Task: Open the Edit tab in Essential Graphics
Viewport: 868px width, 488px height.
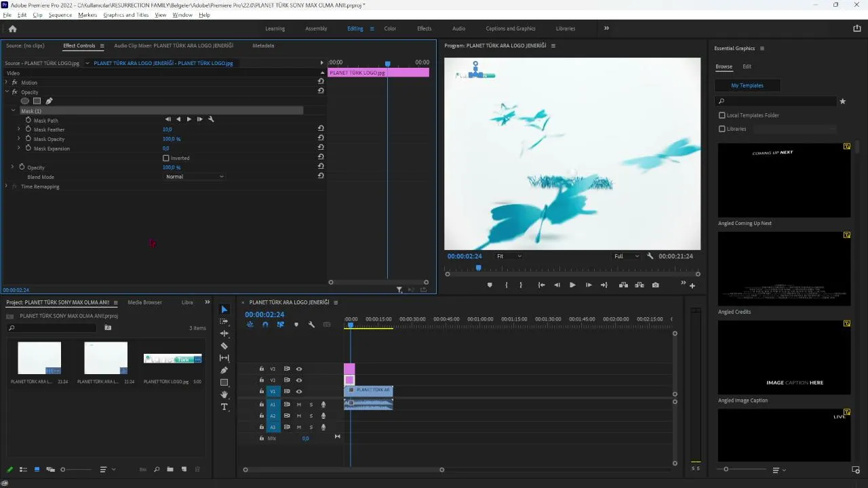Action: coord(747,66)
